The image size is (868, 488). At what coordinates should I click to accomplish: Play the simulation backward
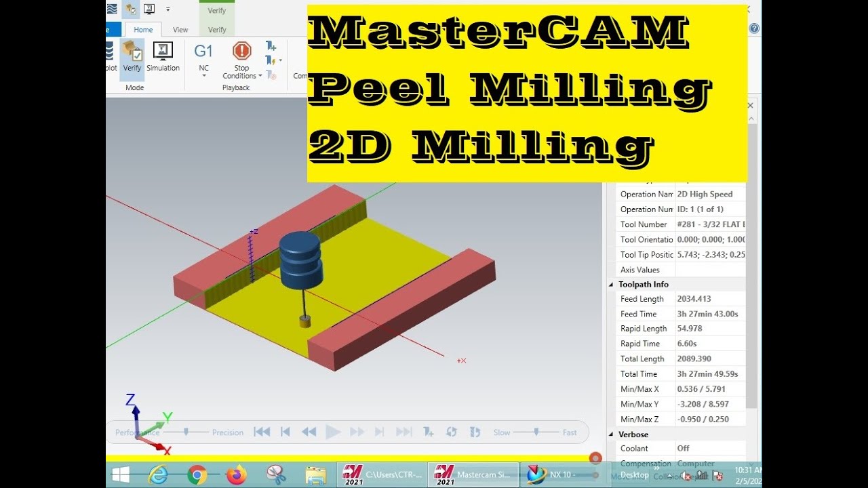pos(309,432)
